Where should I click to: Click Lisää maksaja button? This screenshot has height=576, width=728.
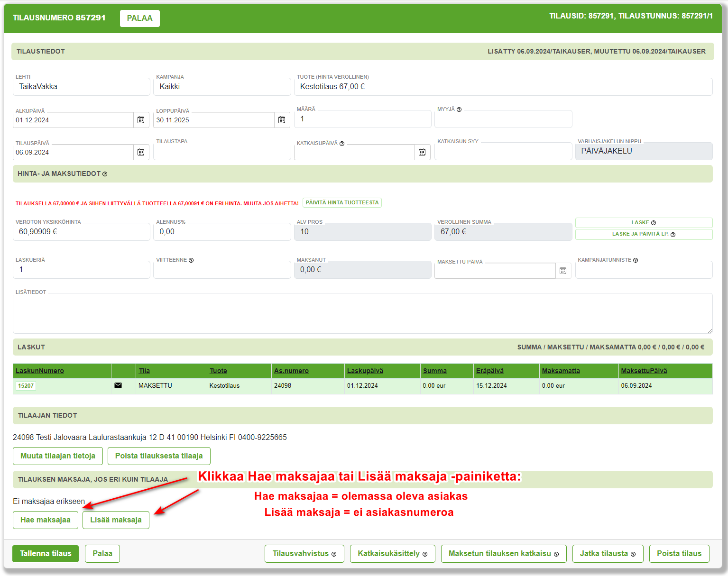pyautogui.click(x=116, y=520)
